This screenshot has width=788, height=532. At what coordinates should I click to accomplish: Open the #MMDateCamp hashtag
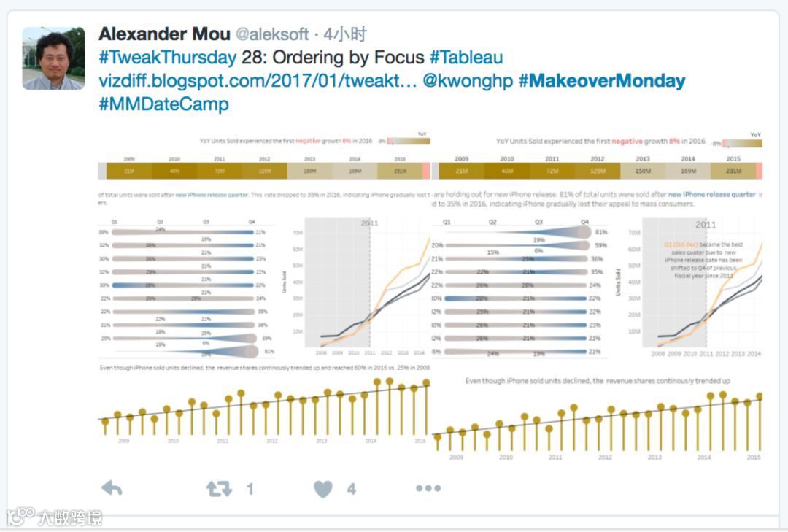point(164,104)
